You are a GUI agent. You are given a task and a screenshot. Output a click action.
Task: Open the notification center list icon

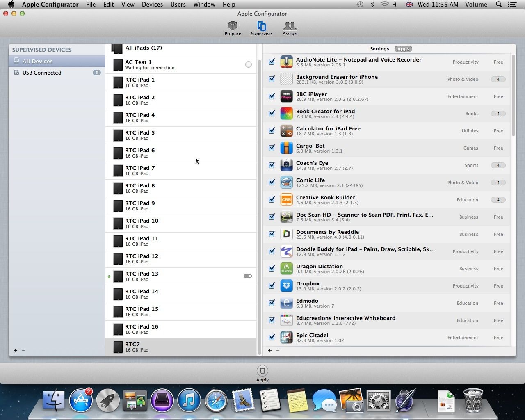tap(512, 5)
